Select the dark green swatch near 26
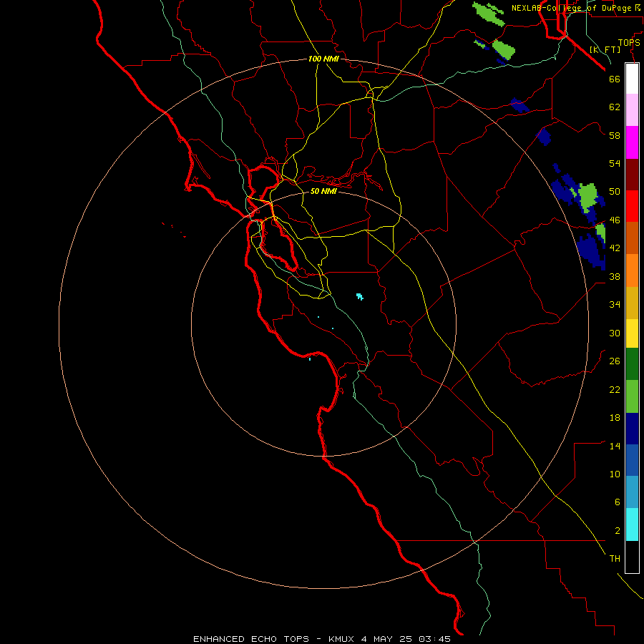This screenshot has height=644, width=644. pos(632,364)
